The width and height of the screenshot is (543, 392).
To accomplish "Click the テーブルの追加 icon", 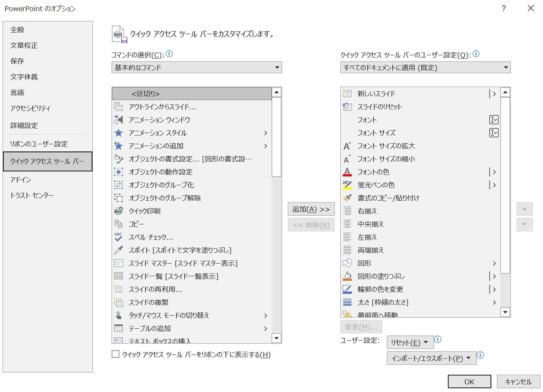I will tap(119, 328).
